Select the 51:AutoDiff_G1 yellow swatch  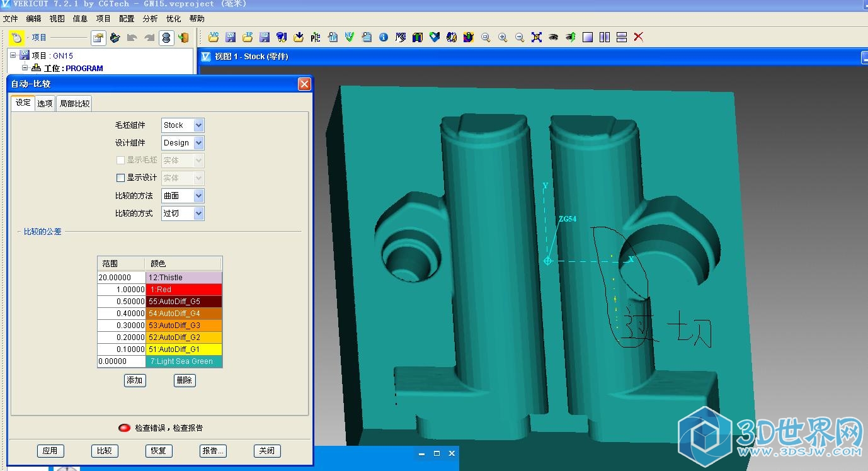tap(184, 349)
